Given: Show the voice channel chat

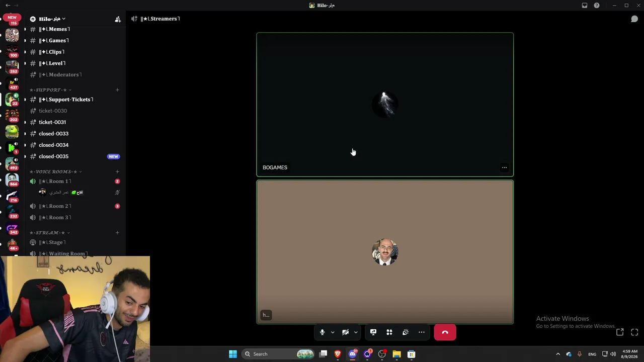Looking at the screenshot, I should [x=634, y=19].
